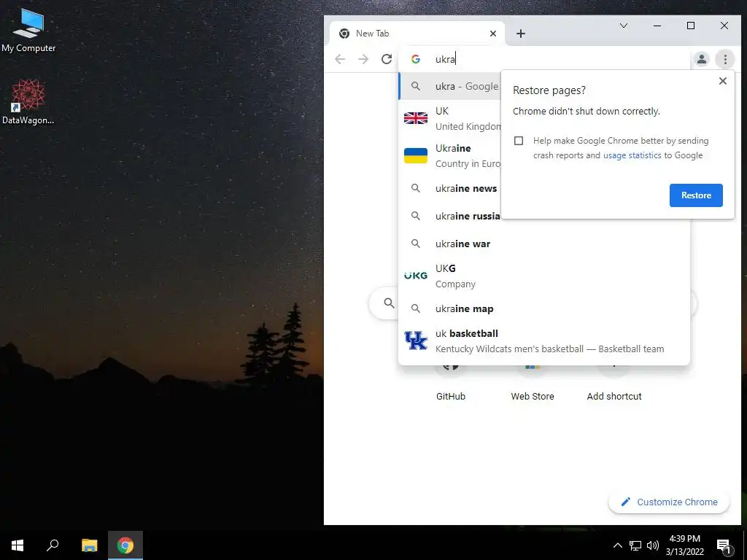The image size is (747, 560).
Task: Click the taskbar search icon
Action: 53,545
